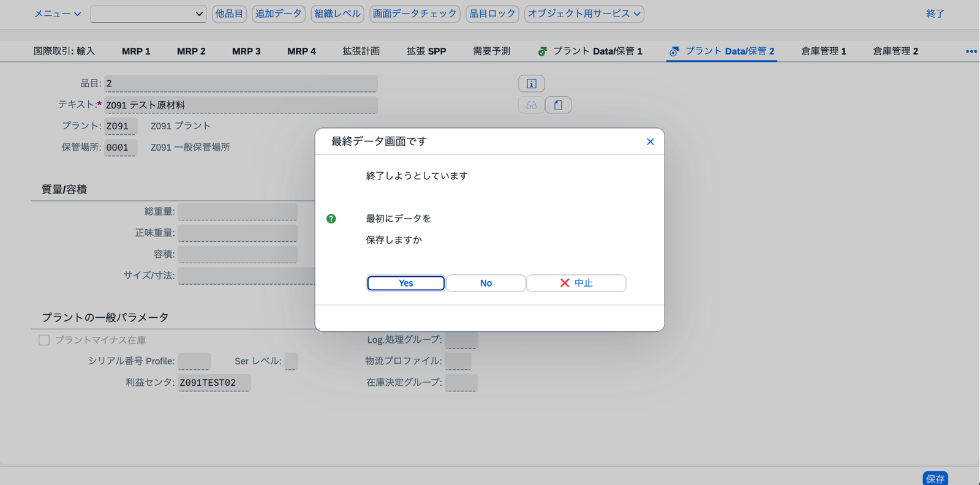Click the シリアル番号 Profile input field

click(x=194, y=361)
